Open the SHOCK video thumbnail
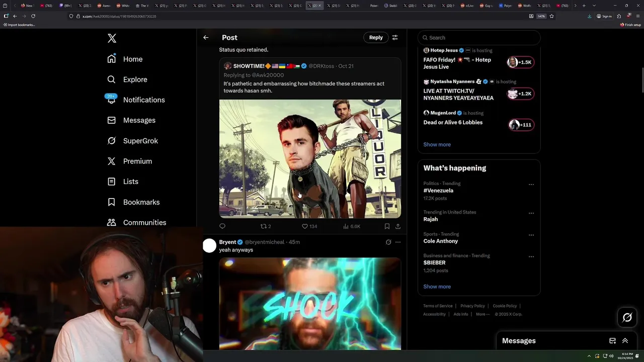Viewport: 644px width, 362px height. click(x=310, y=304)
